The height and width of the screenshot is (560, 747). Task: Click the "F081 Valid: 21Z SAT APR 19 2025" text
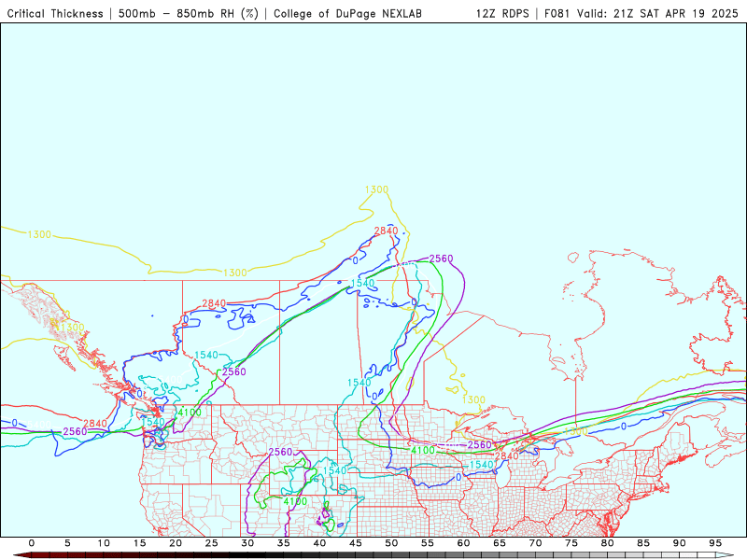coord(641,14)
